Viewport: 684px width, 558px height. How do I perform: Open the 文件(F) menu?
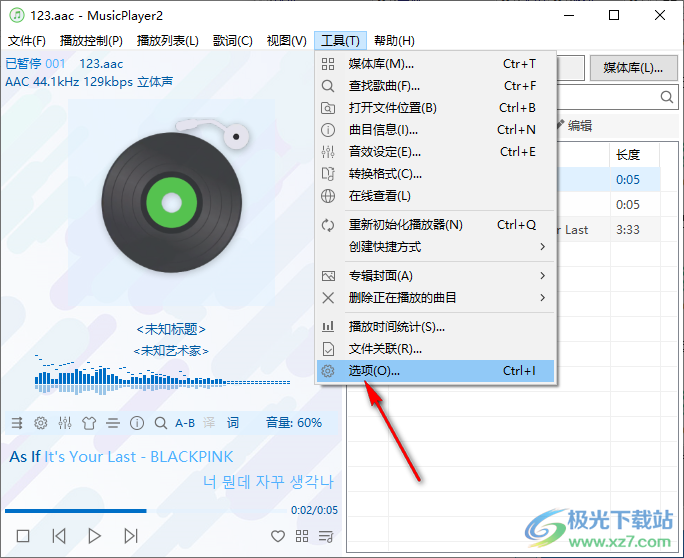[x=27, y=41]
